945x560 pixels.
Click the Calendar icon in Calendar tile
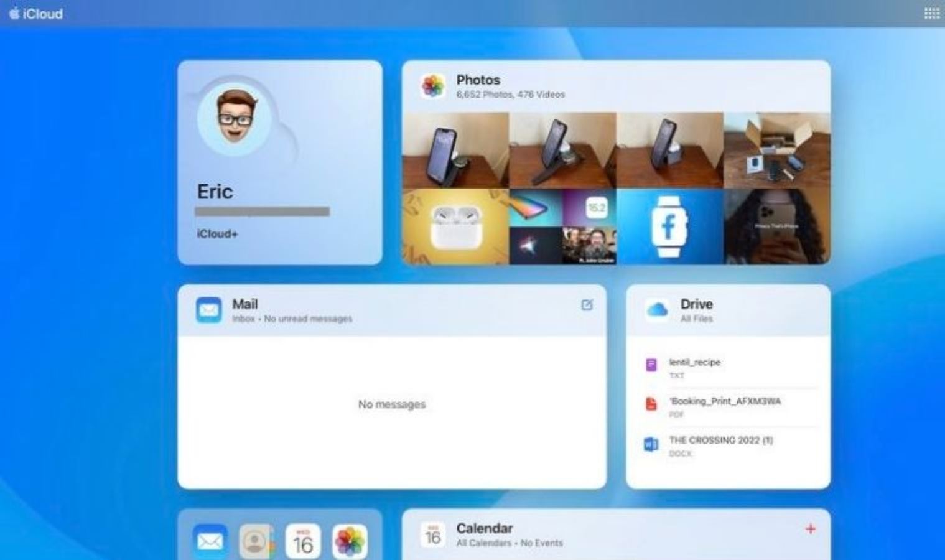(432, 534)
